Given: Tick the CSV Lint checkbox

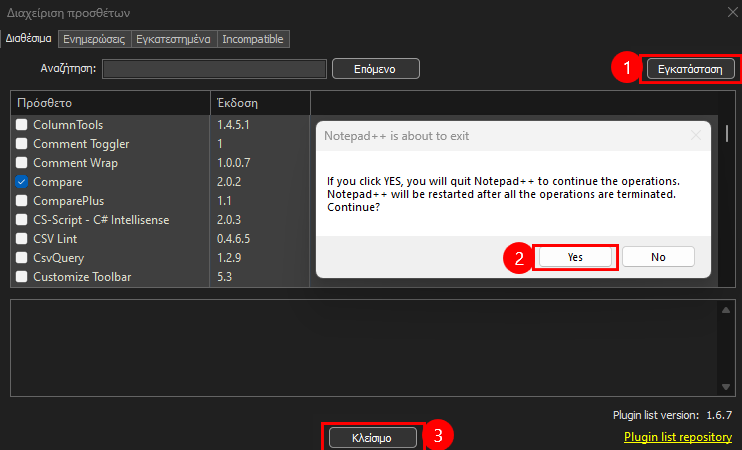Looking at the screenshot, I should point(21,238).
